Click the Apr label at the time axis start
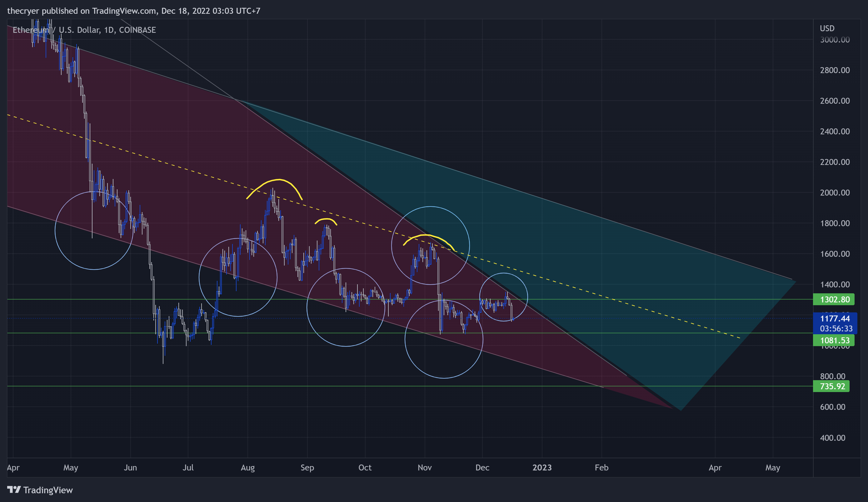Viewport: 868px width, 502px height. 13,468
